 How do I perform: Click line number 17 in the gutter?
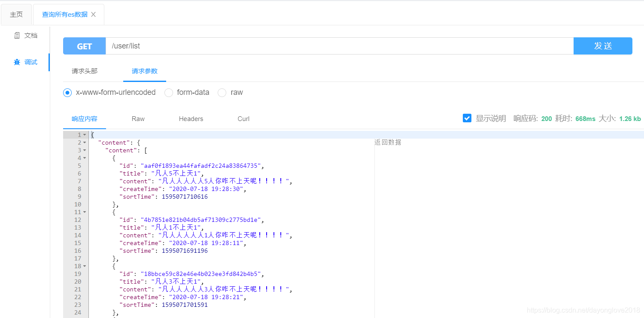[78, 258]
